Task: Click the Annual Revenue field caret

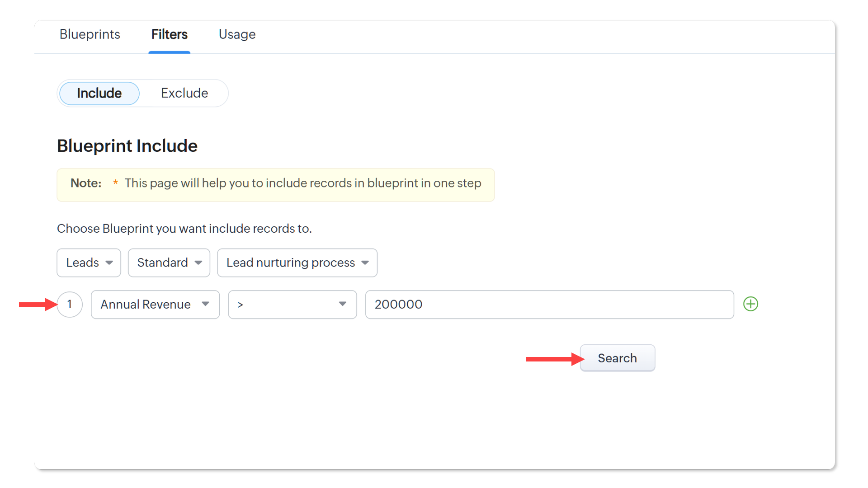Action: (205, 304)
